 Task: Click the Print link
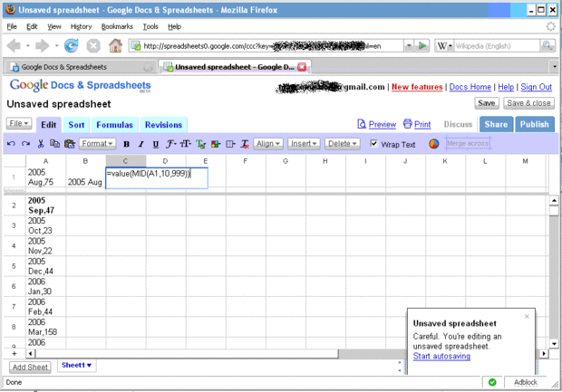tap(417, 124)
